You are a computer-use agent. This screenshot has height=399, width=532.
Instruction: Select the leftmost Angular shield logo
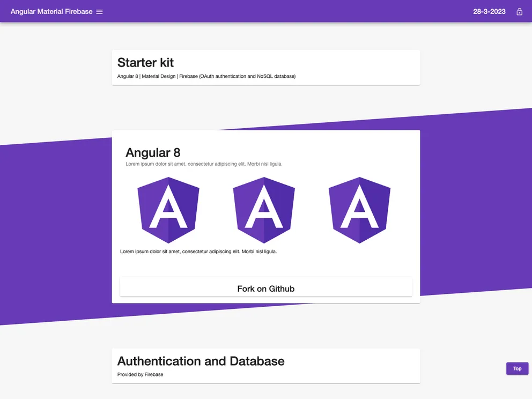[x=168, y=210]
